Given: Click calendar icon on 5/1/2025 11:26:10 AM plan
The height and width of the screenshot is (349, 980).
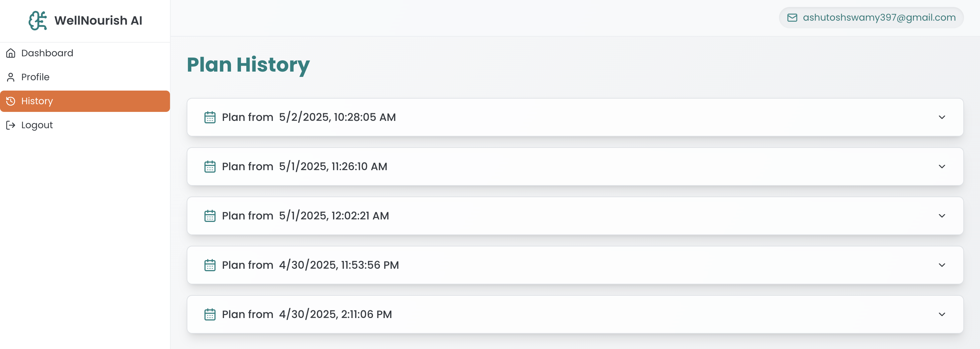Looking at the screenshot, I should (210, 167).
